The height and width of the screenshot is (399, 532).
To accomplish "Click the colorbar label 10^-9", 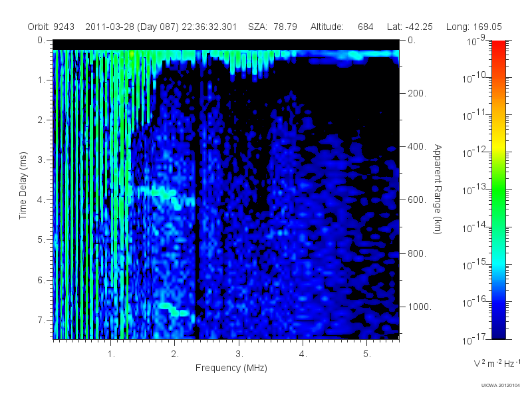I will coord(476,41).
